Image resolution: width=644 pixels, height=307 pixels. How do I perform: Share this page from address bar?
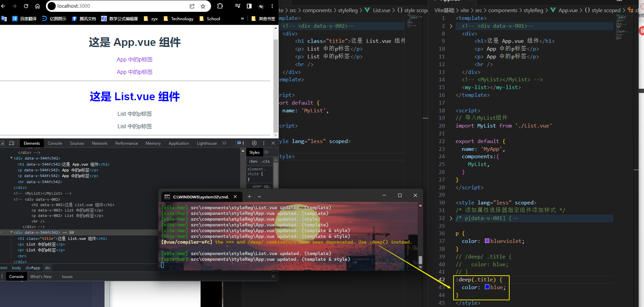pos(192,6)
